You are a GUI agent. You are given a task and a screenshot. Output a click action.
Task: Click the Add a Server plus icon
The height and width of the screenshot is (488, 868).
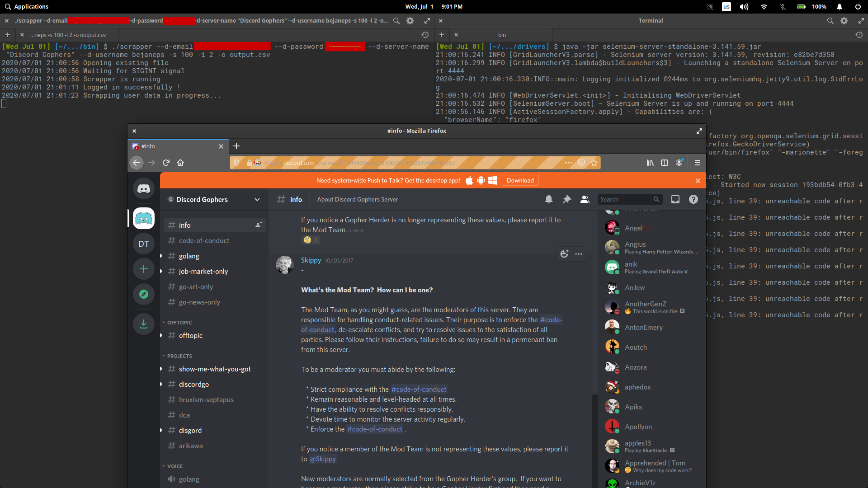(144, 269)
